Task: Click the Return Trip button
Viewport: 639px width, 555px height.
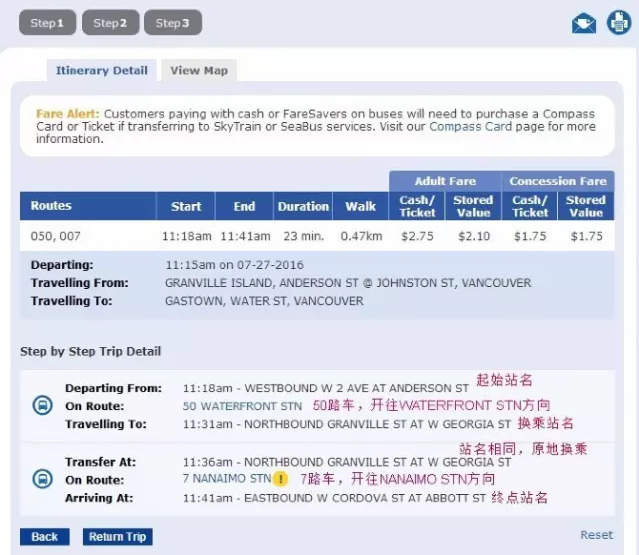Action: click(x=117, y=537)
